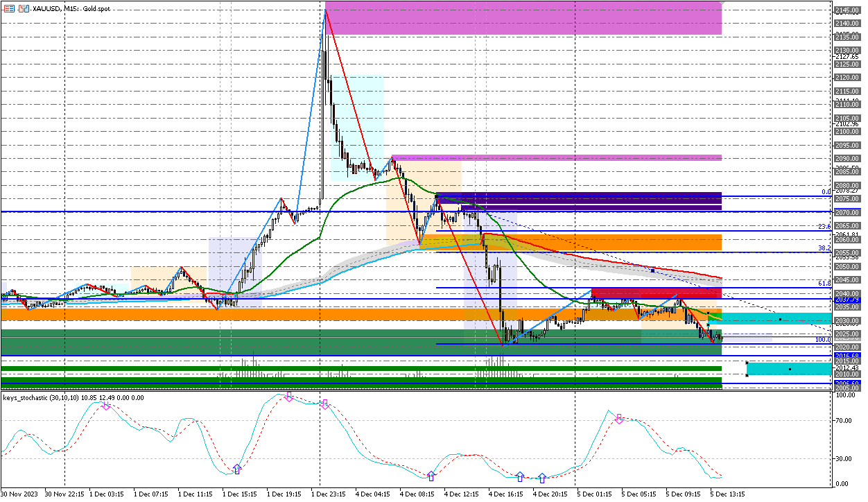Click the 2070.00 price label on the axis
Viewport: 868px width, 502px height.
(847, 212)
